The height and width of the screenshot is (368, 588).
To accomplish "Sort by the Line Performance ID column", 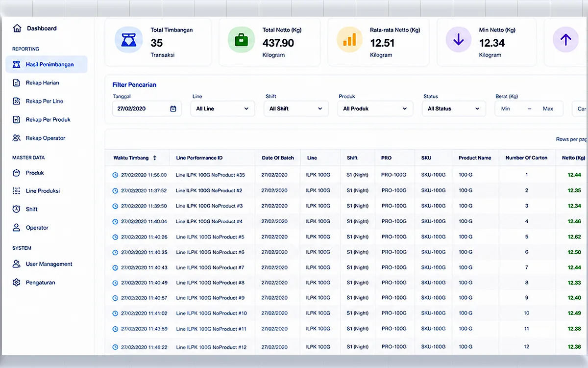I will pyautogui.click(x=199, y=158).
